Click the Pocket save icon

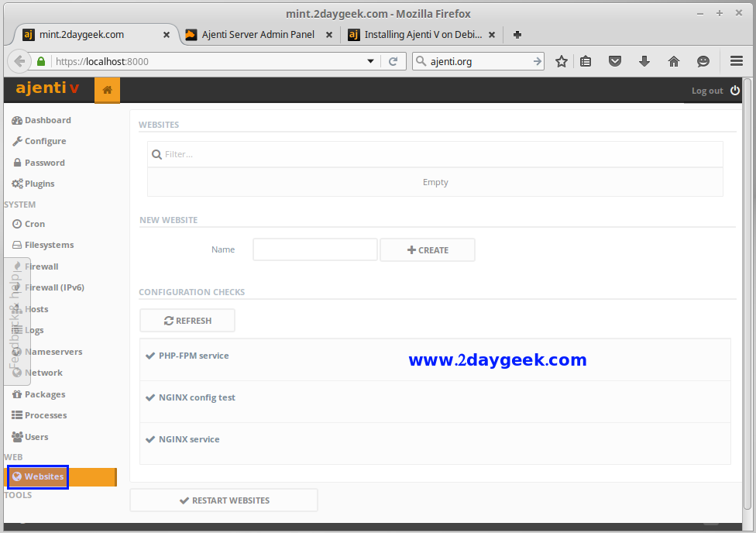[x=615, y=61]
